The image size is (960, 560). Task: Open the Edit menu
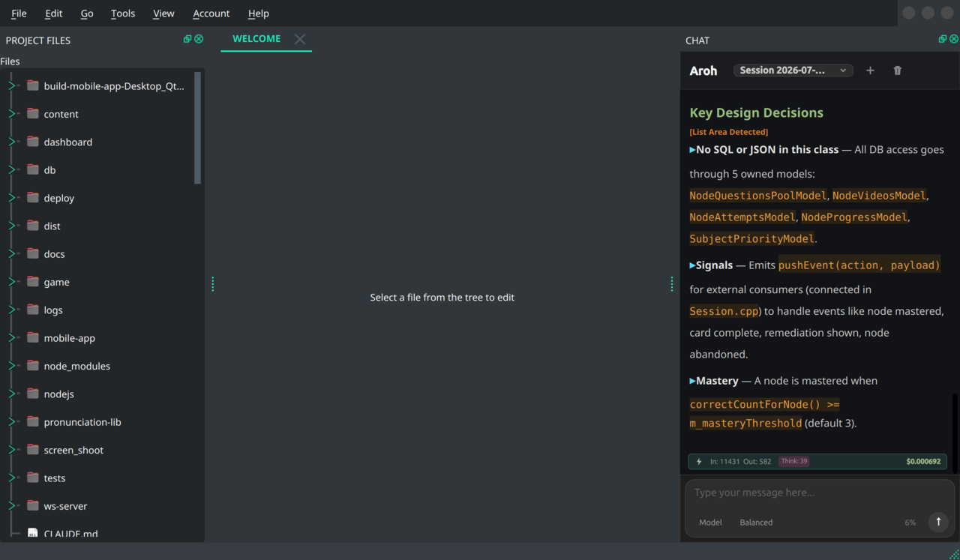(53, 13)
